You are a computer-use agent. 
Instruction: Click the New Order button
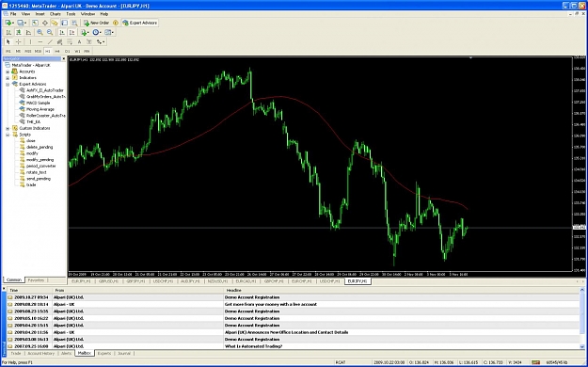[96, 23]
